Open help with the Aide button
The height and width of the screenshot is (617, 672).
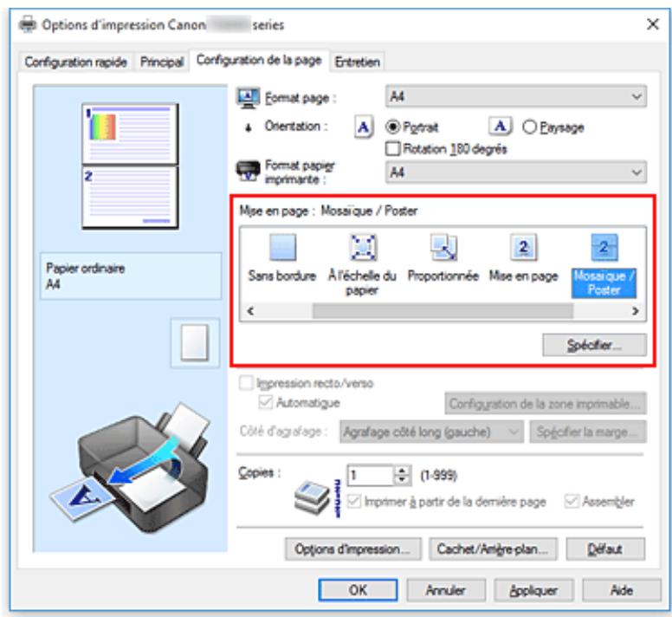(622, 590)
